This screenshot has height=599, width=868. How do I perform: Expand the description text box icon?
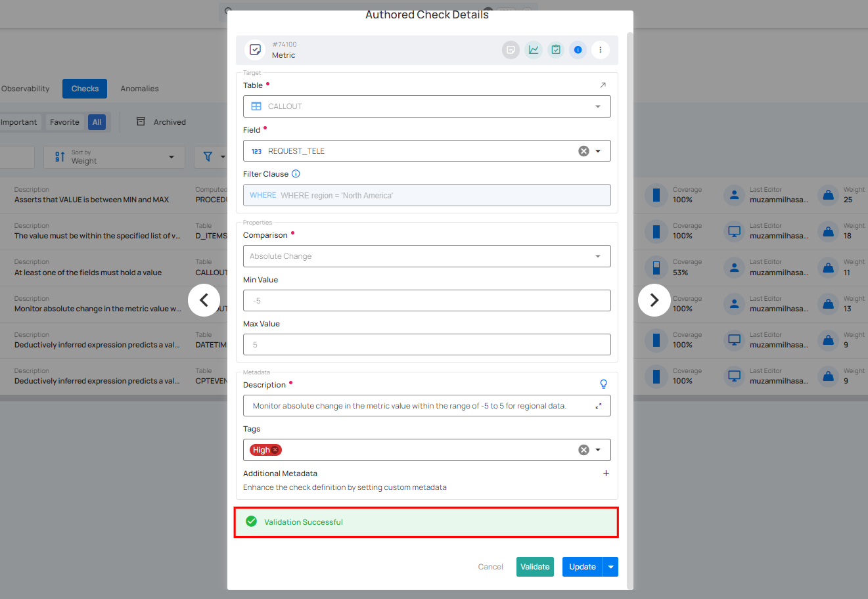click(x=599, y=406)
